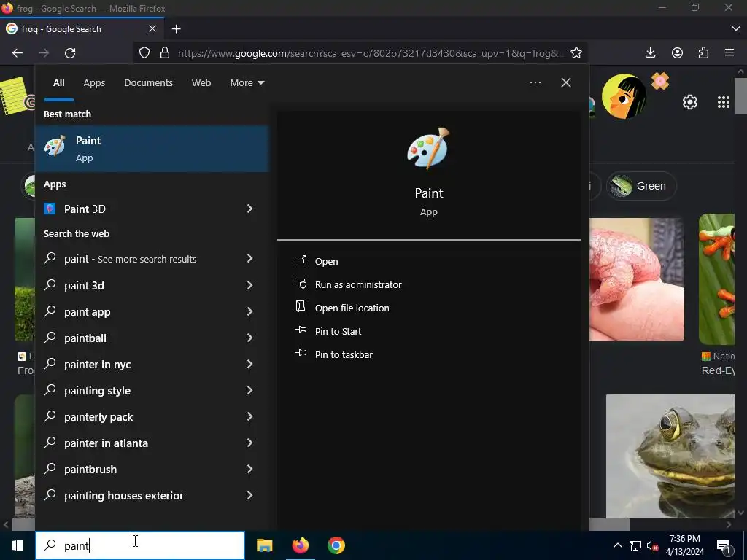Switch to the All search filter tab
Viewport: 747px width, 560px height.
click(58, 83)
